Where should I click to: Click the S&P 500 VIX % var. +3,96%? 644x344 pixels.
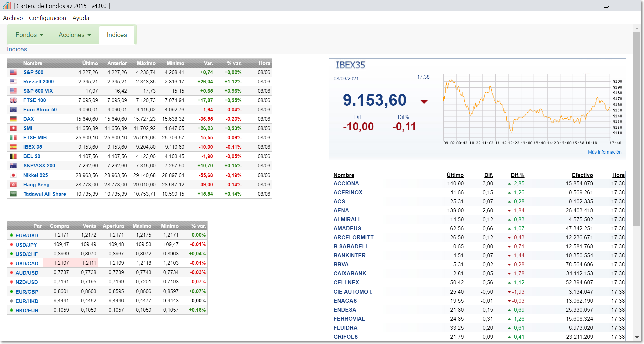pyautogui.click(x=233, y=91)
